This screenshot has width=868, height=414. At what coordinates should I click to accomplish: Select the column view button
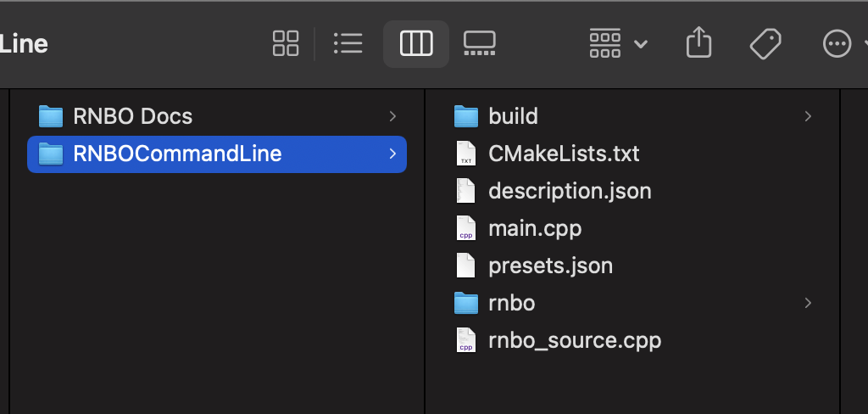(416, 44)
